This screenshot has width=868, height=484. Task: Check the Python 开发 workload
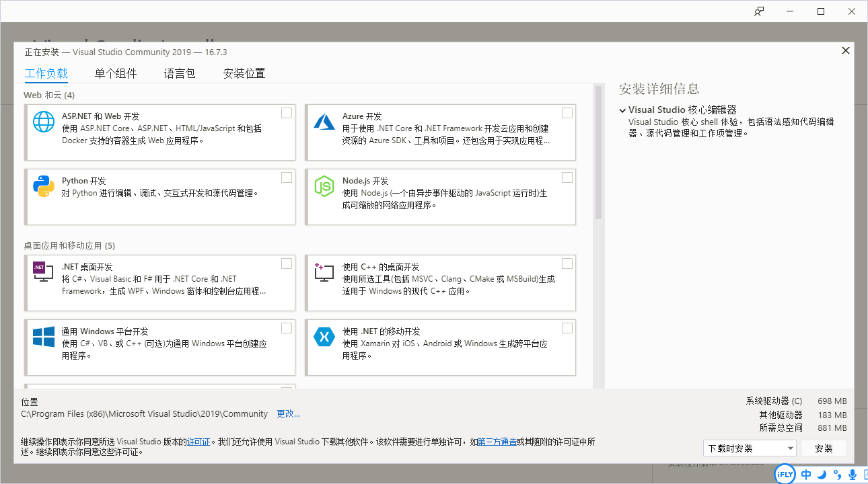[x=287, y=177]
